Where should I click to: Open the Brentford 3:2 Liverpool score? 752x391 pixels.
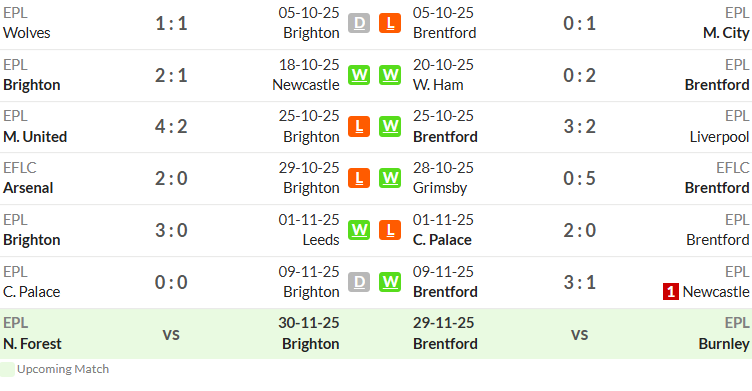579,127
